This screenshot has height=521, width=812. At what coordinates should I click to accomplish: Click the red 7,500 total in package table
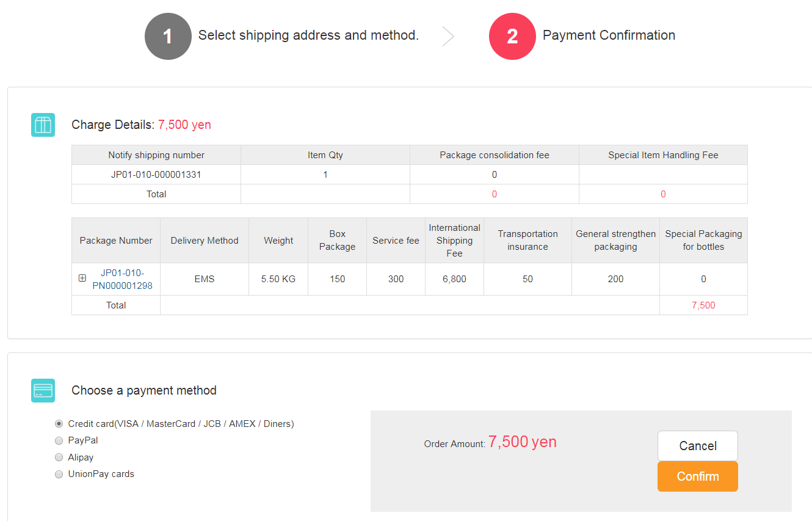pos(703,305)
